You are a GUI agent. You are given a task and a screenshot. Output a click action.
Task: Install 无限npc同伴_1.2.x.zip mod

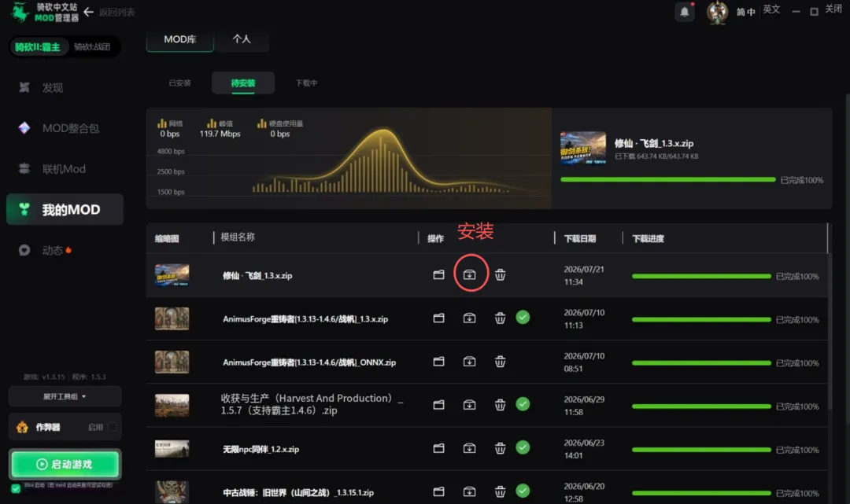tap(469, 447)
